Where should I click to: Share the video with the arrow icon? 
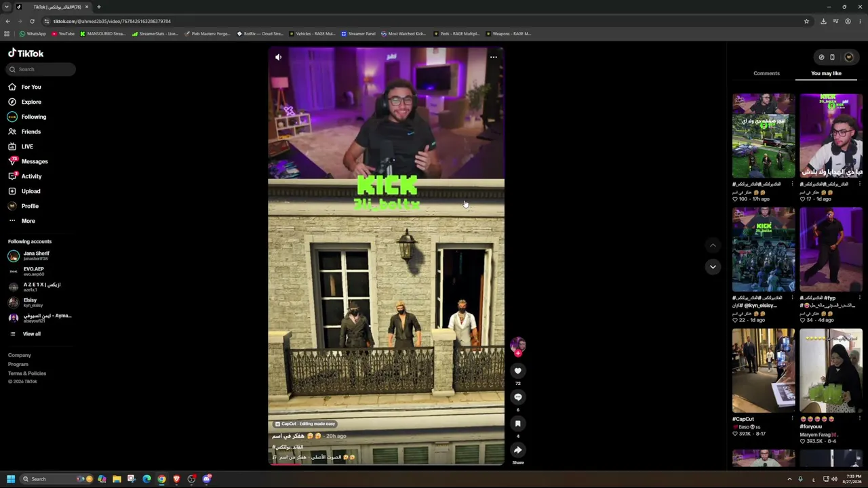click(517, 450)
